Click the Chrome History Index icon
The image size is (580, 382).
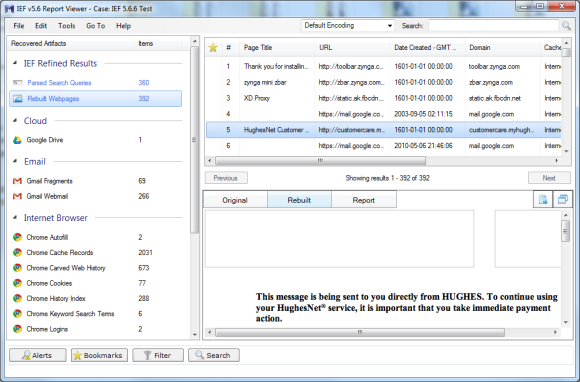17,298
